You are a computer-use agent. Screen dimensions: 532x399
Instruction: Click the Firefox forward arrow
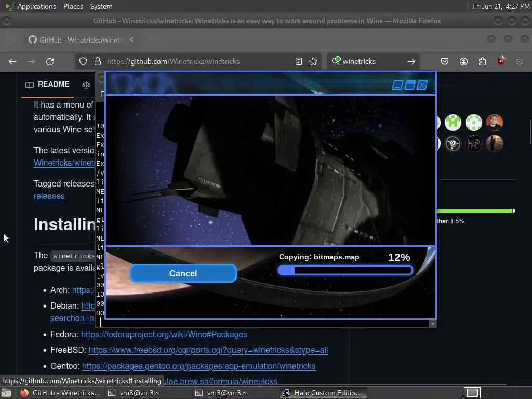click(x=31, y=61)
